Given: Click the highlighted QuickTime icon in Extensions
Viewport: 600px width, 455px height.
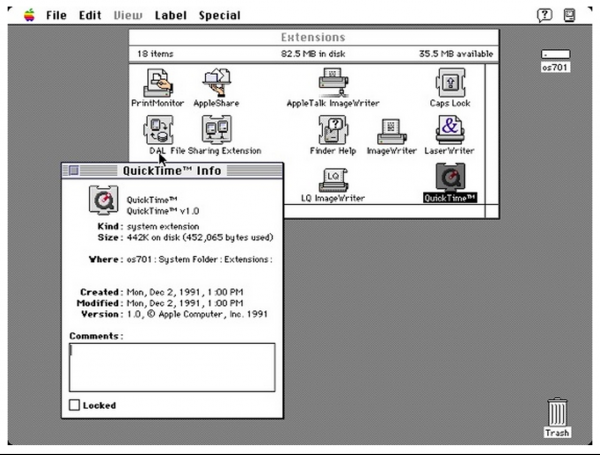Looking at the screenshot, I should point(449,177).
